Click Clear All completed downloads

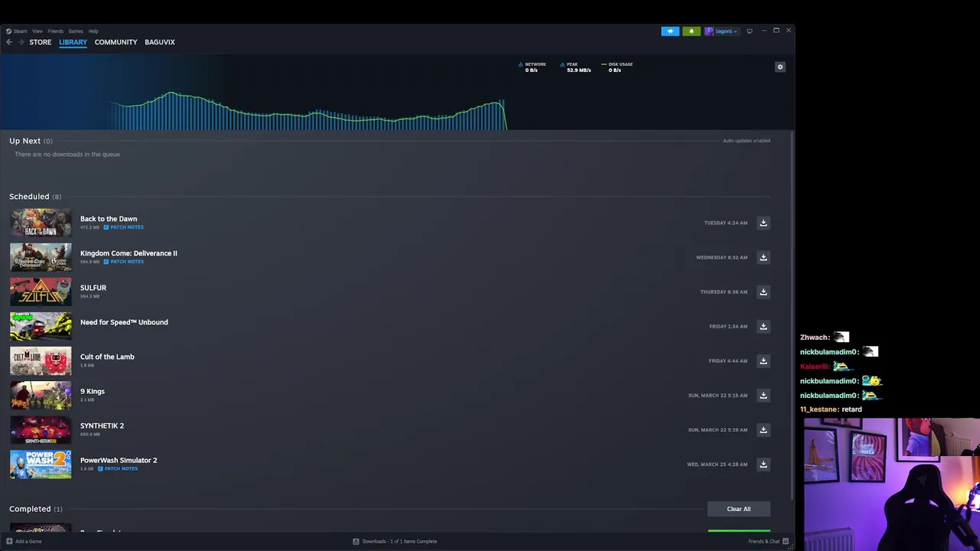pyautogui.click(x=739, y=509)
